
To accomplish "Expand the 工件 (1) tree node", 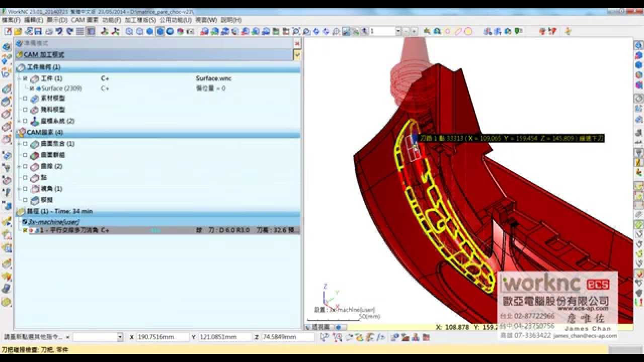I will coord(19,78).
